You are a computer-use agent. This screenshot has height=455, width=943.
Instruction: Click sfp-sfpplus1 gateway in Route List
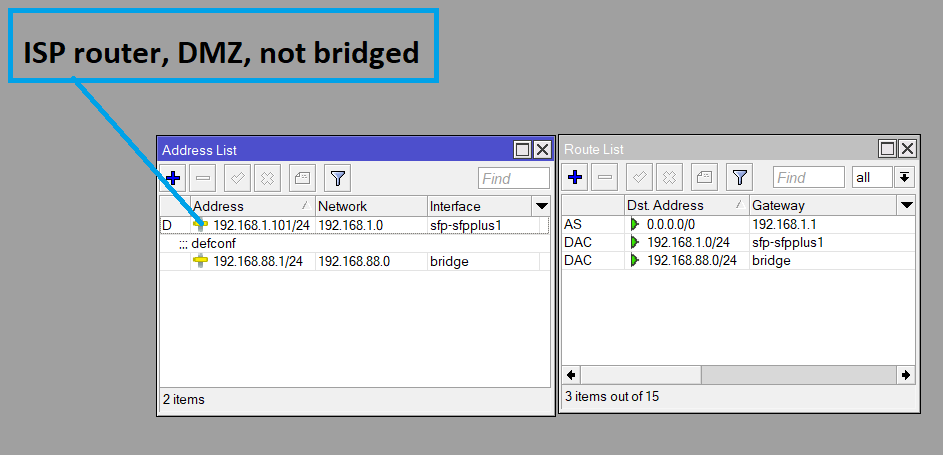(788, 243)
